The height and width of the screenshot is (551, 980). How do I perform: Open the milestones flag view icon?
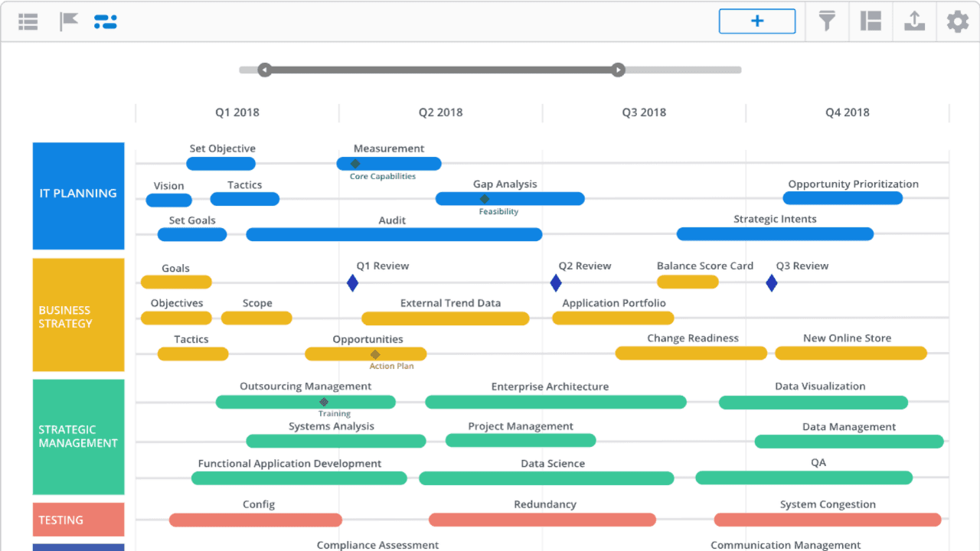[70, 21]
